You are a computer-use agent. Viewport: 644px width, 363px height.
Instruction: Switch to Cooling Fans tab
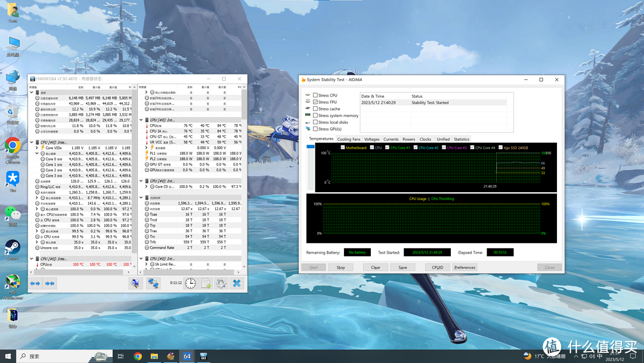coord(349,139)
